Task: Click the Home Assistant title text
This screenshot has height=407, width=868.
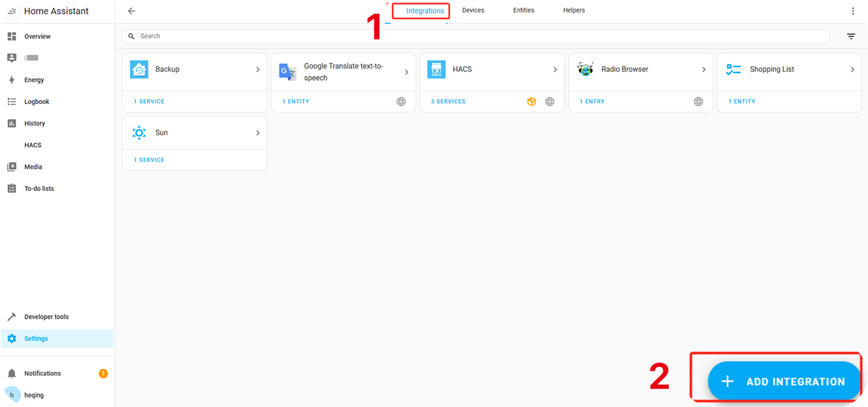Action: click(56, 11)
